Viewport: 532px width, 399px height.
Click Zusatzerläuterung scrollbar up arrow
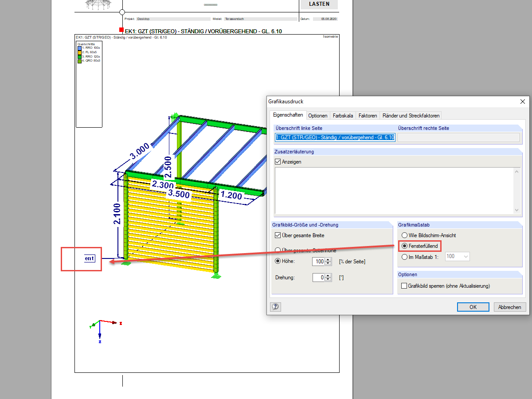coord(516,171)
